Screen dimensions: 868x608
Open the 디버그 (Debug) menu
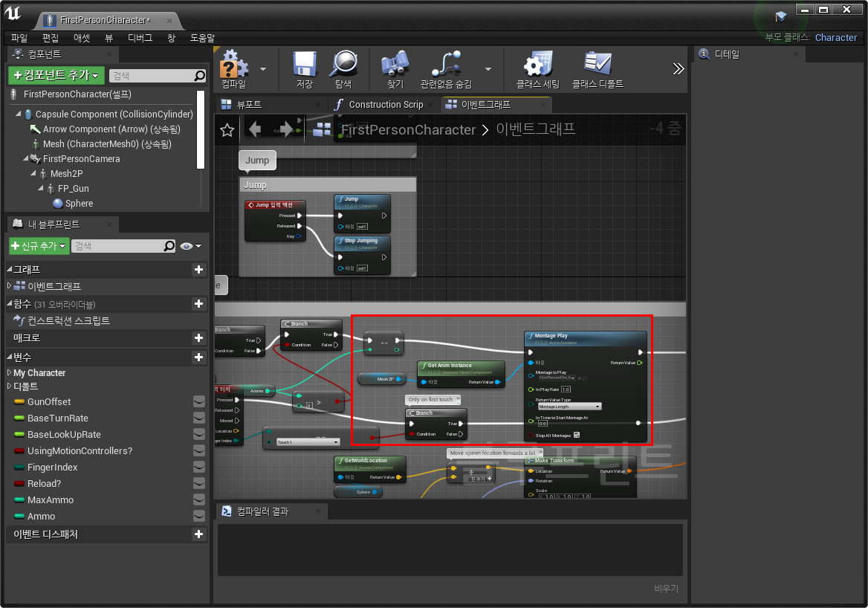pyautogui.click(x=140, y=38)
